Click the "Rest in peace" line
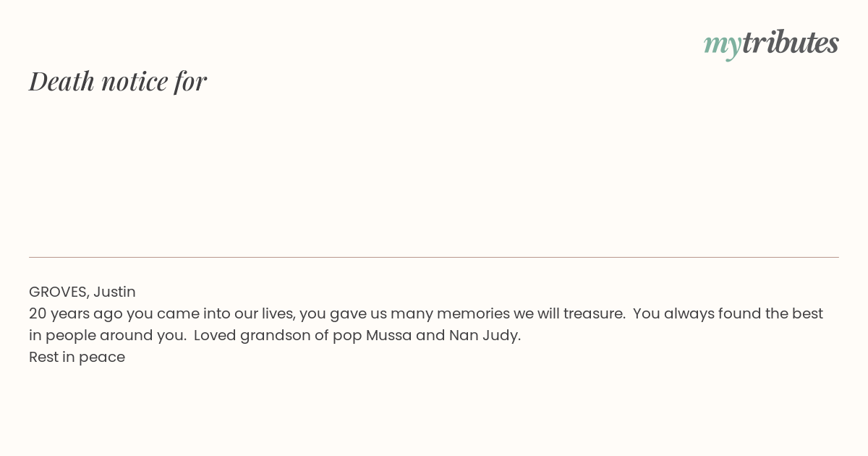Image resolution: width=868 pixels, height=456 pixels. pos(77,357)
